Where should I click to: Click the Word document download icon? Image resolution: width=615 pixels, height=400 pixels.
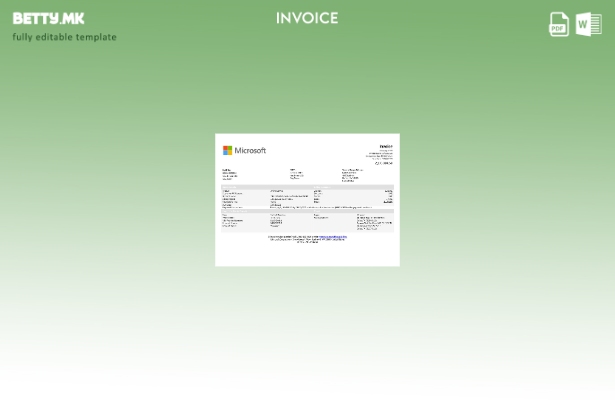point(589,24)
